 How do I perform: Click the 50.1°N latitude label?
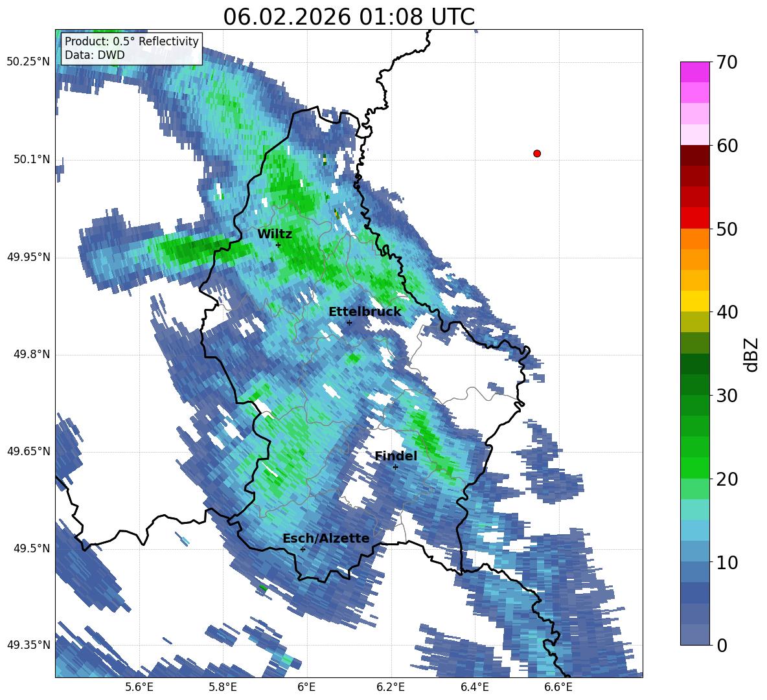[x=32, y=159]
